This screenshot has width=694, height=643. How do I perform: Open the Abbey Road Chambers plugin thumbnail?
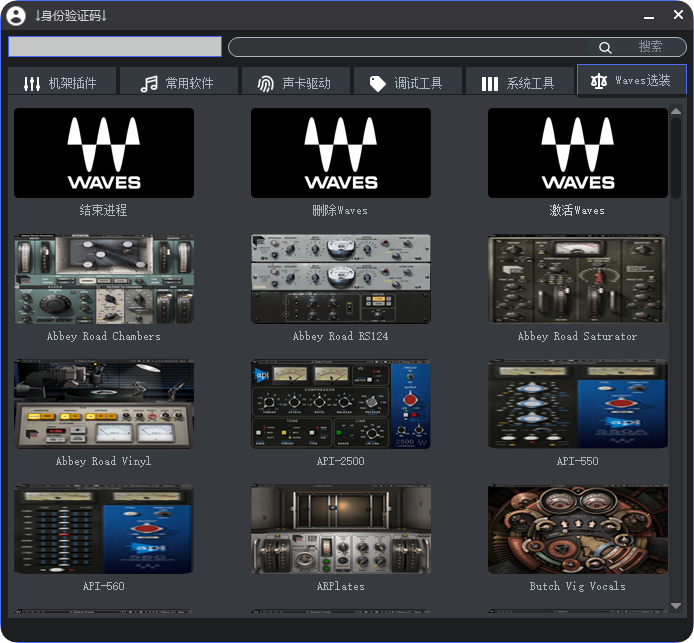pyautogui.click(x=104, y=279)
